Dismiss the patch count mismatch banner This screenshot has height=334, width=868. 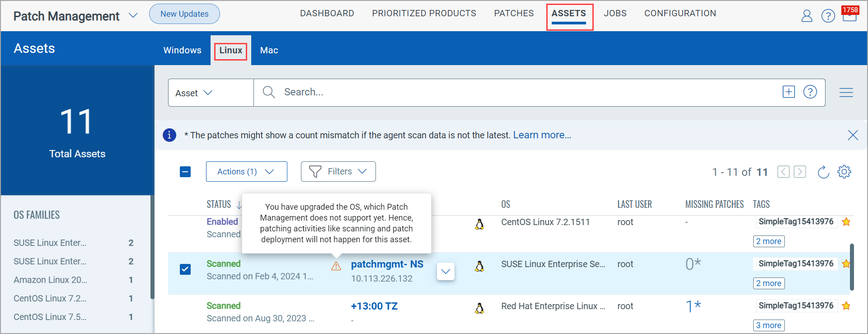pos(853,135)
